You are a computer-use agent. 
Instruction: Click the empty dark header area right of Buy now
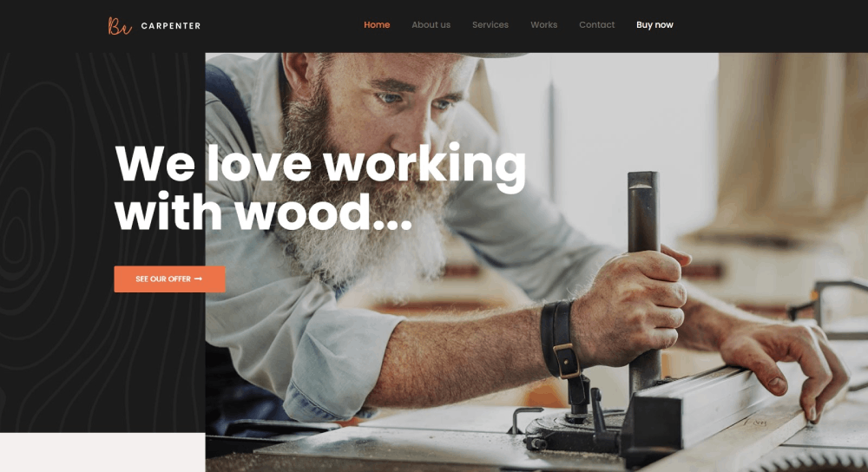pyautogui.click(x=769, y=26)
